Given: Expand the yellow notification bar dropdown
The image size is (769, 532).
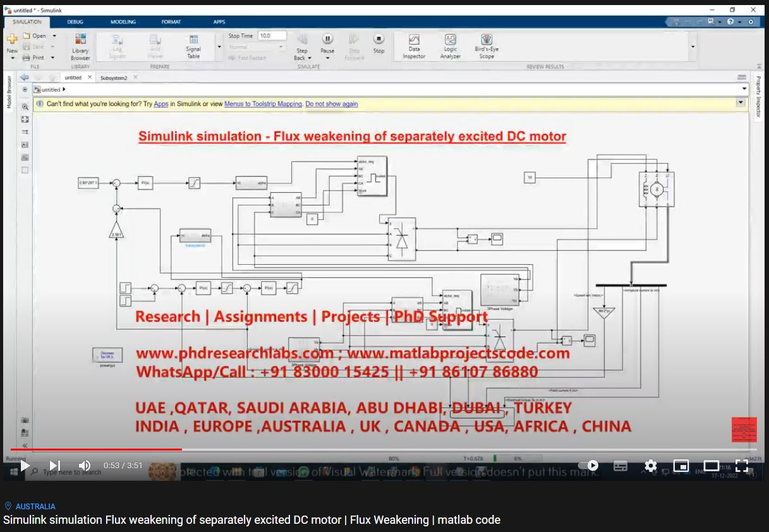Looking at the screenshot, I should (x=741, y=102).
